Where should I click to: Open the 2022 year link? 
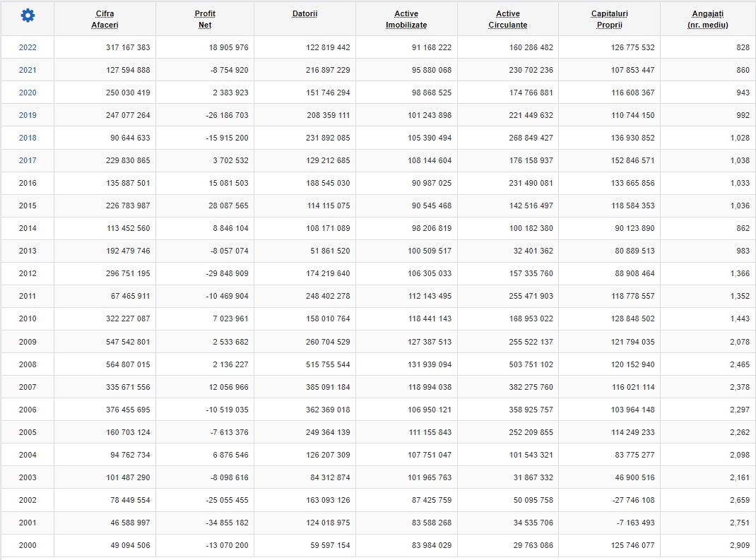(x=28, y=47)
